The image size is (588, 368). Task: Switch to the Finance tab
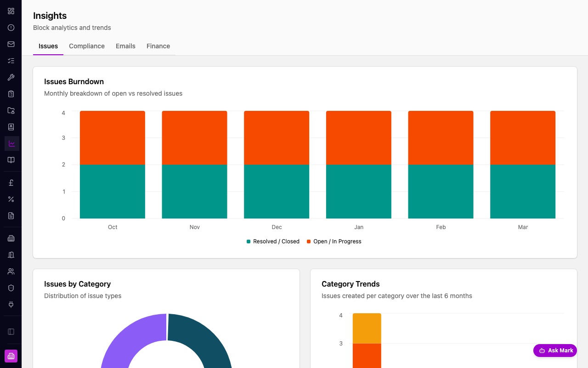coord(158,46)
